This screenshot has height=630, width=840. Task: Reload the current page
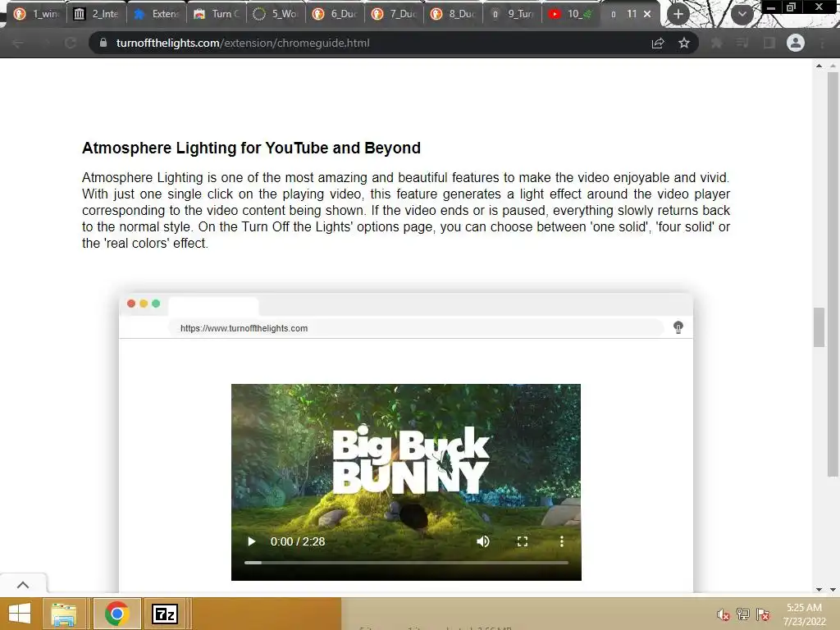[x=71, y=43]
